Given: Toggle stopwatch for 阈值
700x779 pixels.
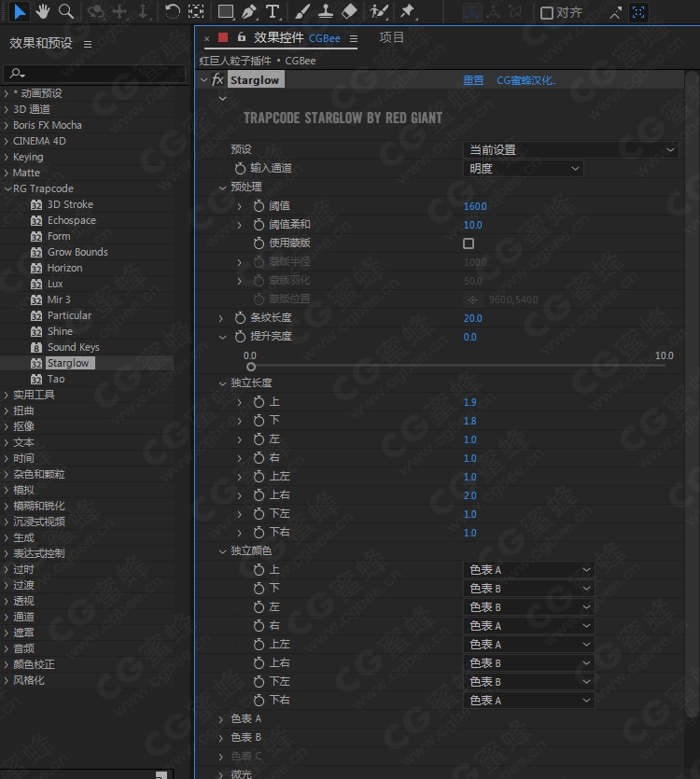Looking at the screenshot, I should (259, 205).
